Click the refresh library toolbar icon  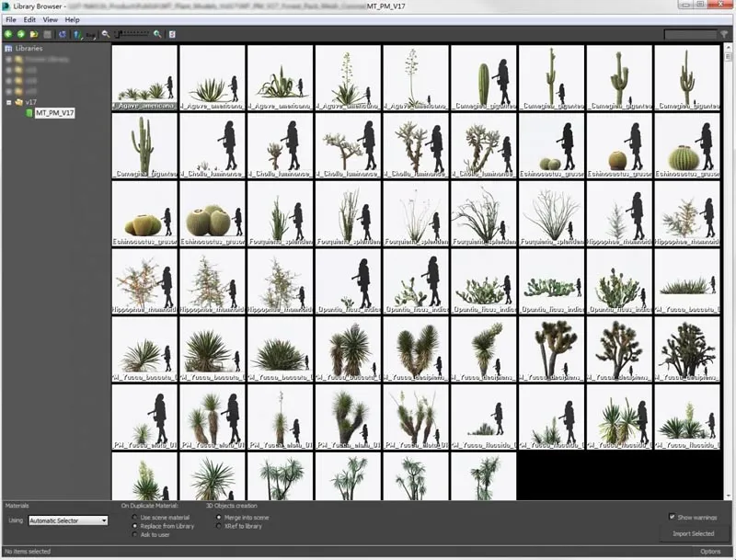(62, 34)
